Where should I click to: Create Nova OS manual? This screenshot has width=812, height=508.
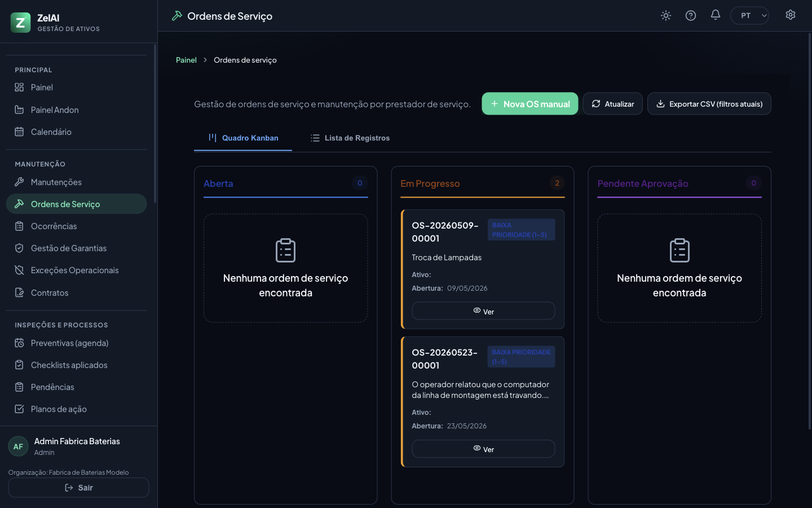coord(530,104)
